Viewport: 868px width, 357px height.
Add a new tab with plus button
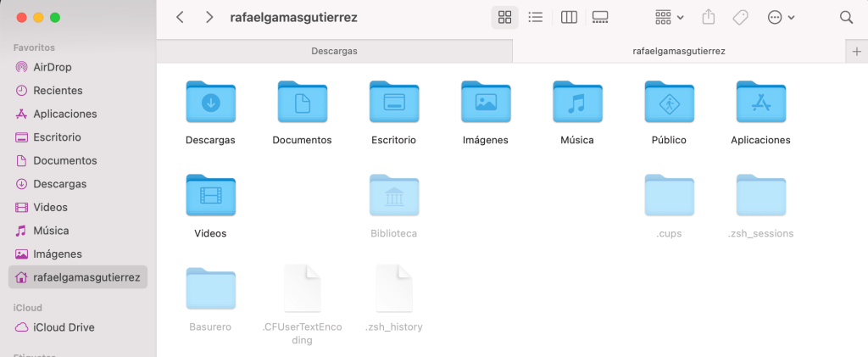coord(857,51)
